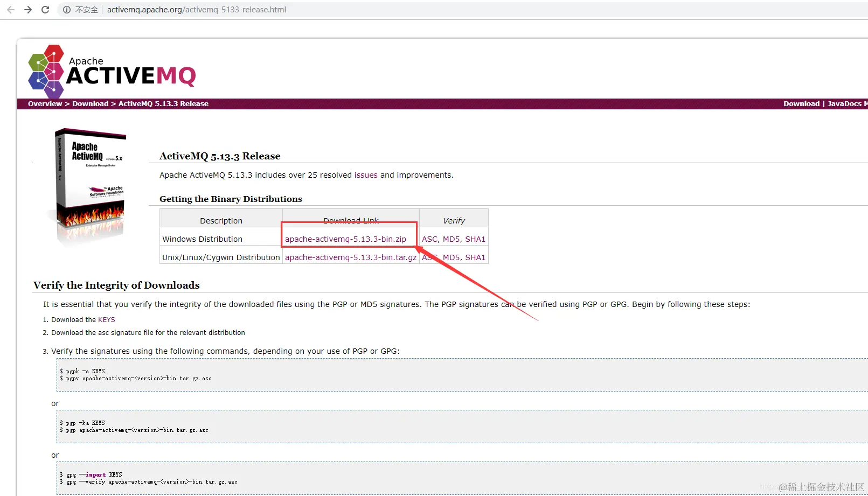Click the Apache ActiveMQ logo
Viewport: 868px width, 496px height.
click(112, 71)
